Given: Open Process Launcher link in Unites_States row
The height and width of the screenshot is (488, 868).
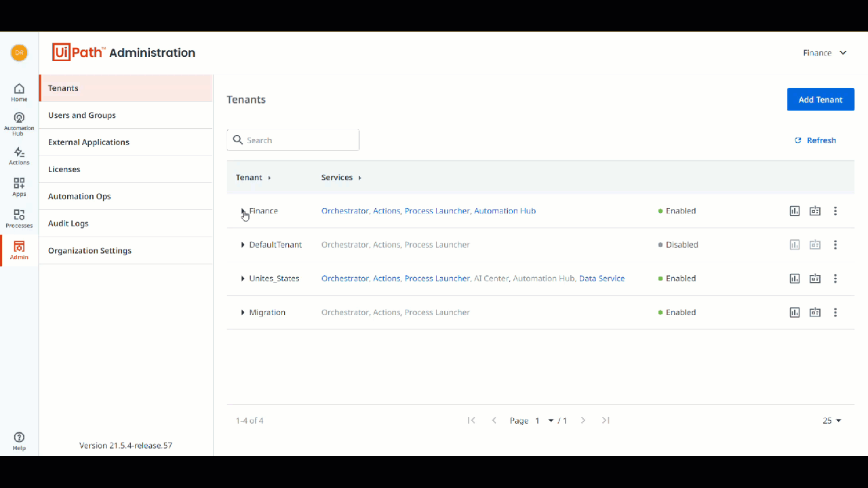Looking at the screenshot, I should click(437, 279).
